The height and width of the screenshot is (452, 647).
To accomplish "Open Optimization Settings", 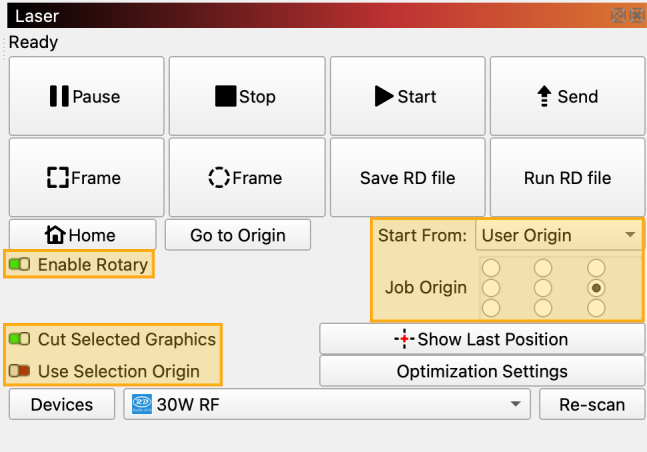I will click(x=482, y=371).
